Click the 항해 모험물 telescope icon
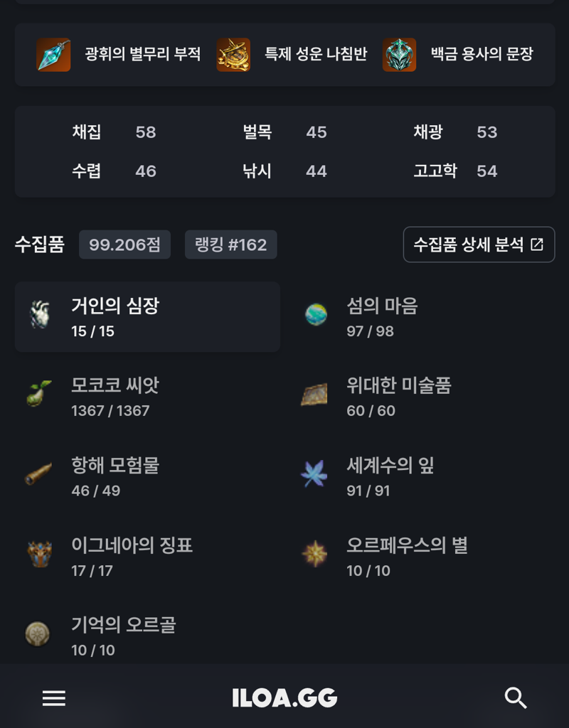This screenshot has width=569, height=728. (x=38, y=474)
